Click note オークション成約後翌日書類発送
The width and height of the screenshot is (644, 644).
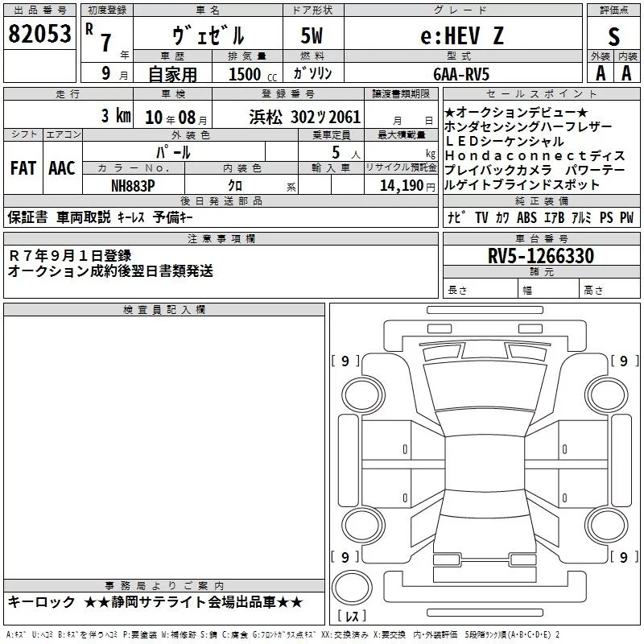(110, 270)
